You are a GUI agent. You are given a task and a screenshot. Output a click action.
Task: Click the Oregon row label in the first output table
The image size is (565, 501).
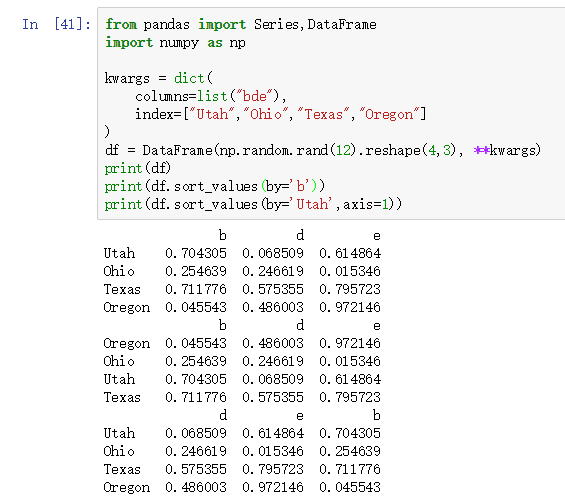(x=126, y=307)
